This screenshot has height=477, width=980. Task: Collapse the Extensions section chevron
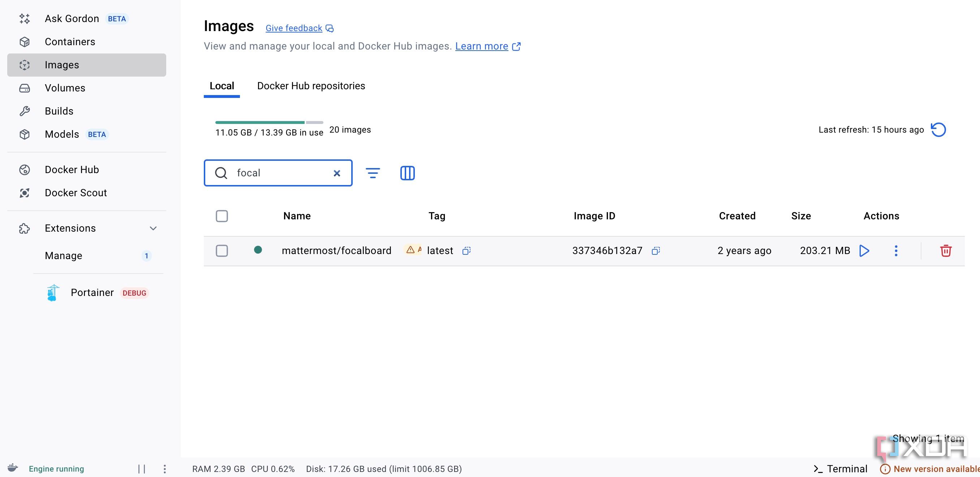(x=153, y=228)
